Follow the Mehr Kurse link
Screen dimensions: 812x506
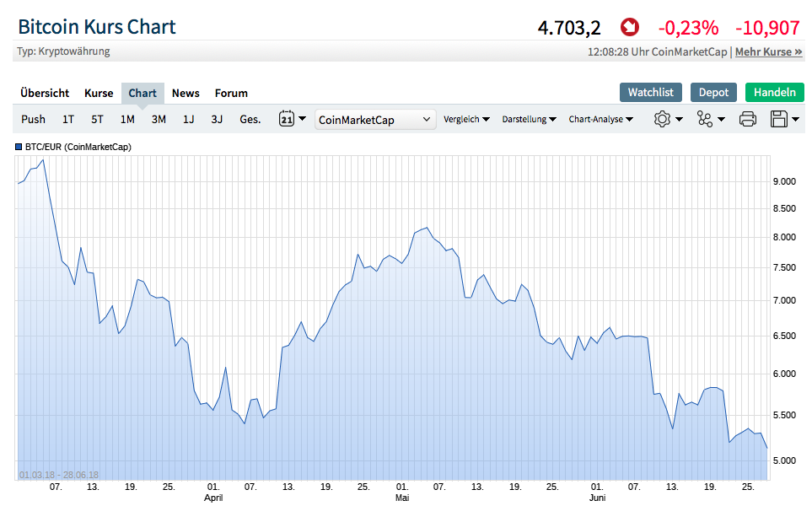click(x=768, y=51)
